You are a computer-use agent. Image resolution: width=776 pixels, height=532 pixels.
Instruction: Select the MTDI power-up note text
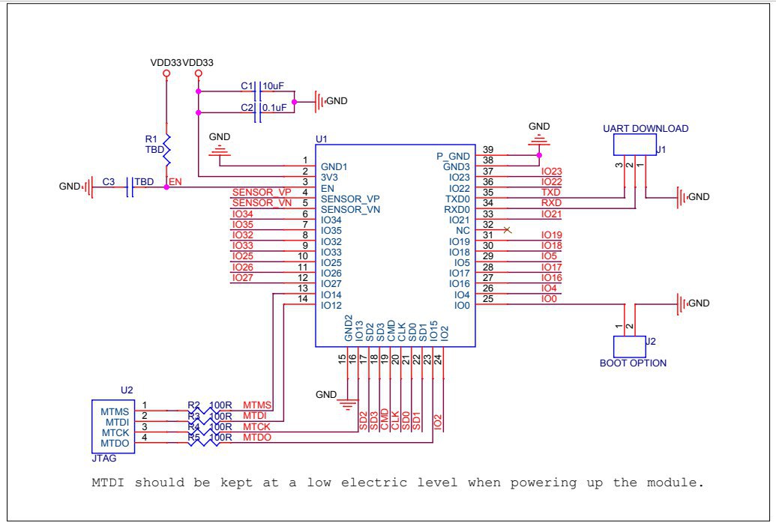pos(398,483)
